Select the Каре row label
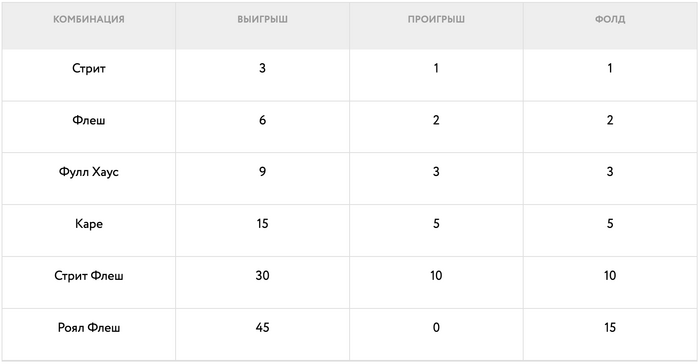 click(88, 224)
